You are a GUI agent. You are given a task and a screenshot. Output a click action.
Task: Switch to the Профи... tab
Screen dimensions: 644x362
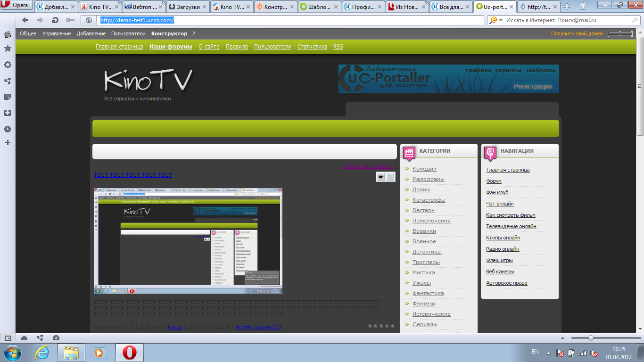(363, 7)
